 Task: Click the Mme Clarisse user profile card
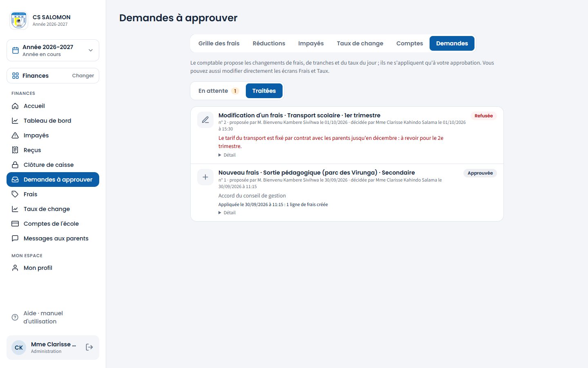tap(53, 348)
